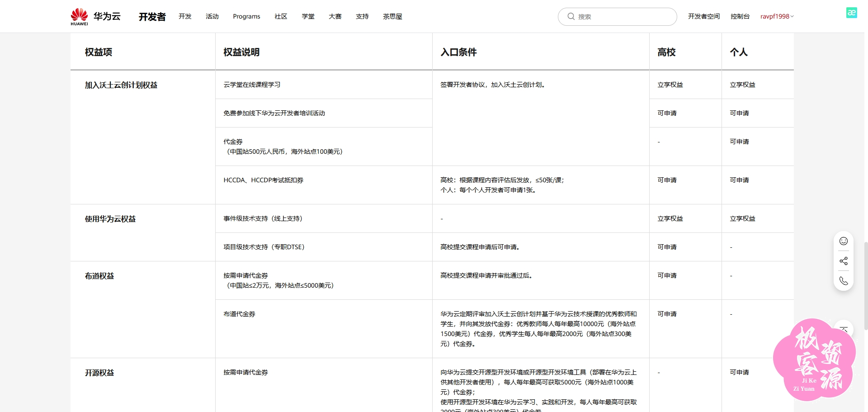Select 布道权益 row title
This screenshot has height=412, width=868.
(99, 276)
